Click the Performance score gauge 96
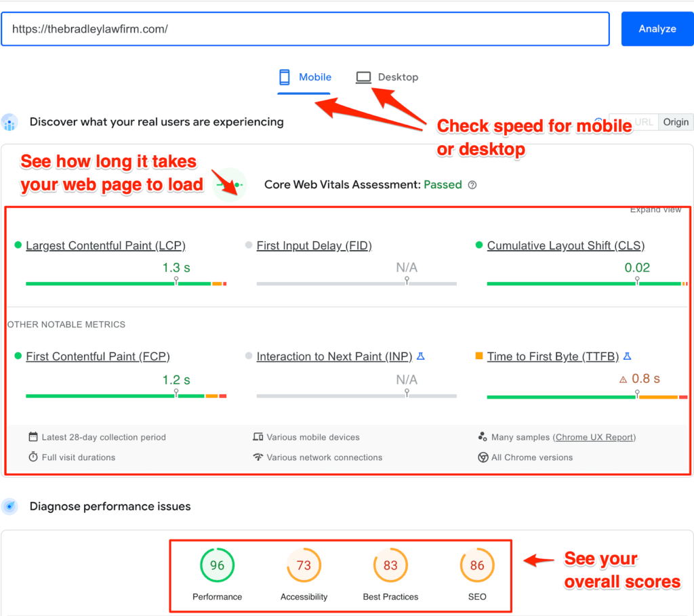This screenshot has width=694, height=616. coord(217,565)
